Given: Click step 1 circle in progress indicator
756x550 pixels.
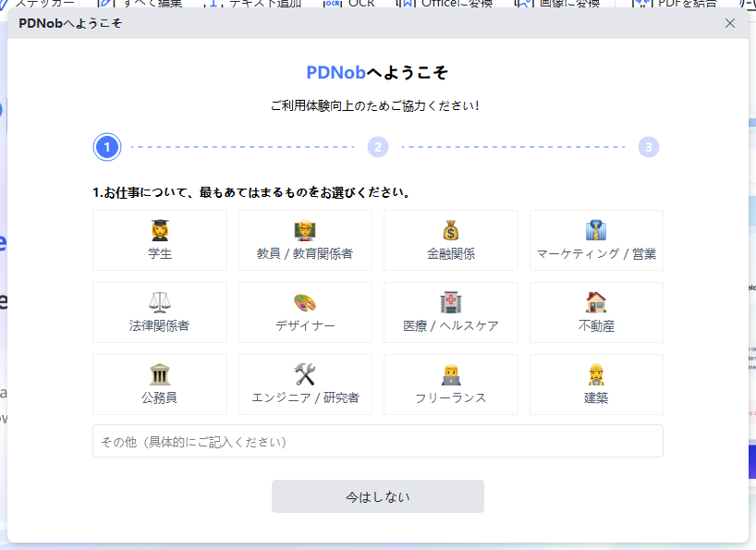Looking at the screenshot, I should click(107, 147).
